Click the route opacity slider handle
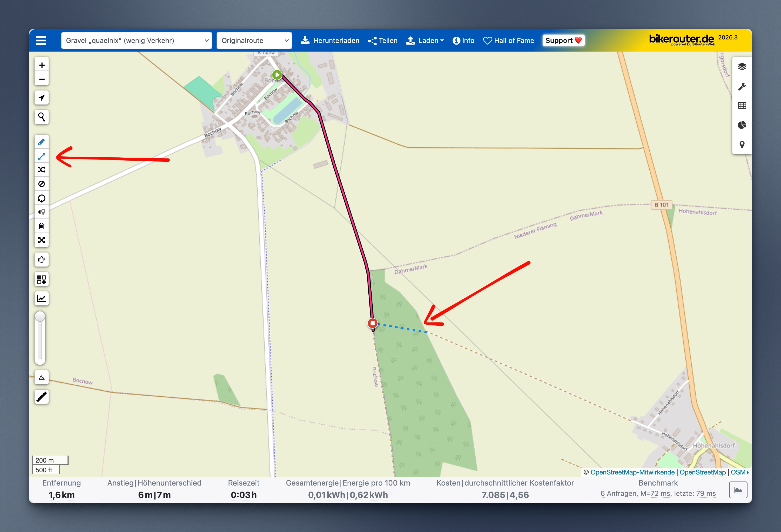Viewport: 781px width, 532px height. [x=40, y=316]
